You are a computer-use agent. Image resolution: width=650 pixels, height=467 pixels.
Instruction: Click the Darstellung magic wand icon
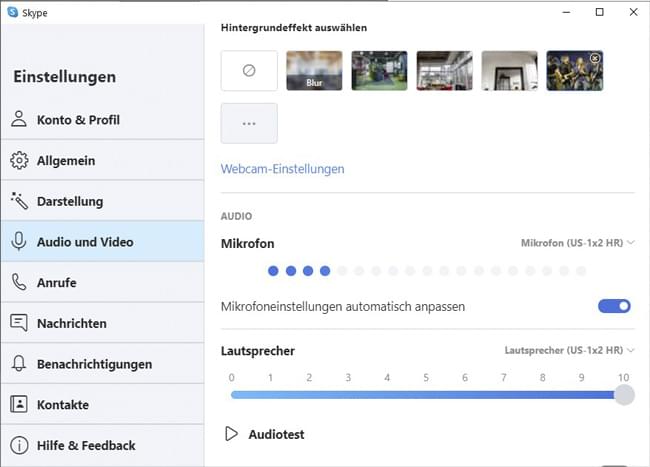(19, 201)
